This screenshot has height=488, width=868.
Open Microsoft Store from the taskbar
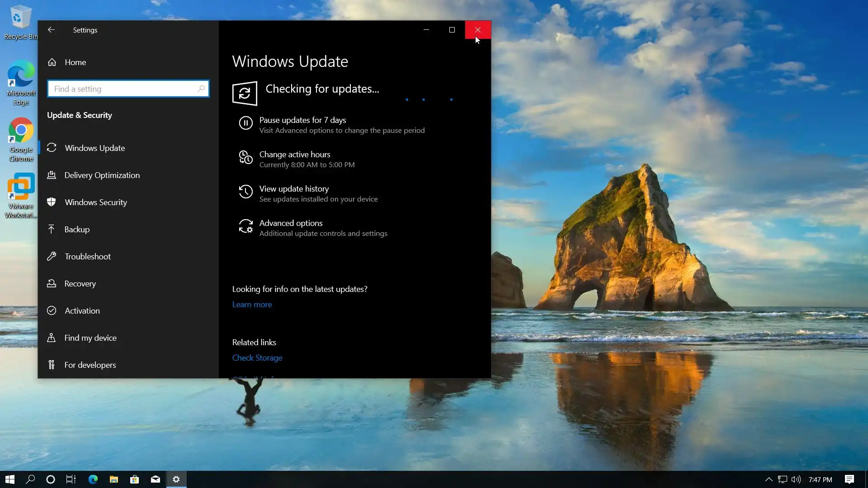pos(134,479)
